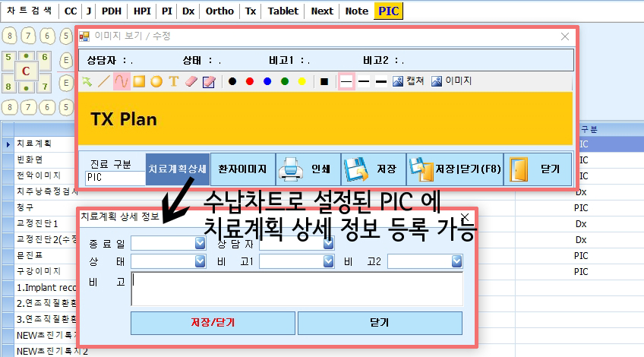The height and width of the screenshot is (357, 644).
Task: Select the 전악이미지 row in list
Action: tap(39, 175)
